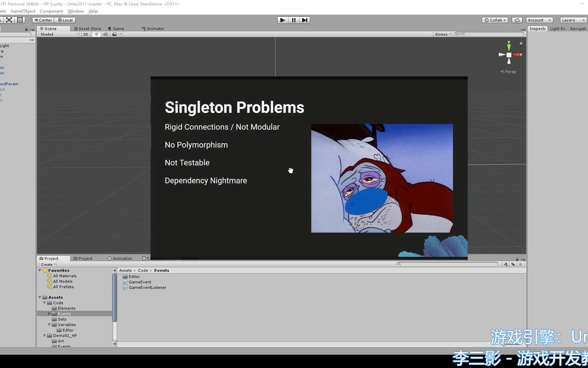Switch to the Asset Store tab

(88, 29)
